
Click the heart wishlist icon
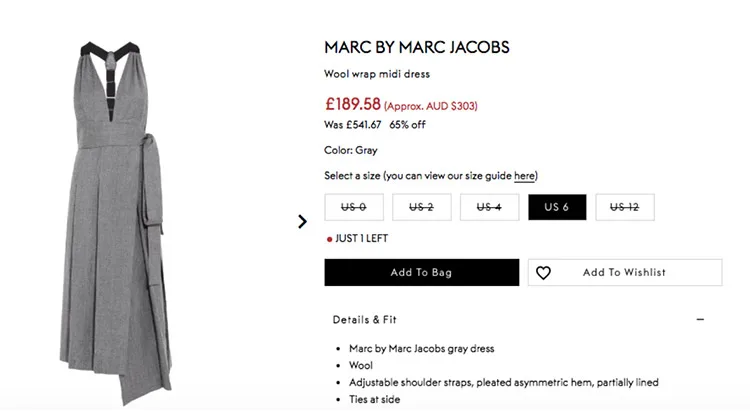[543, 273]
